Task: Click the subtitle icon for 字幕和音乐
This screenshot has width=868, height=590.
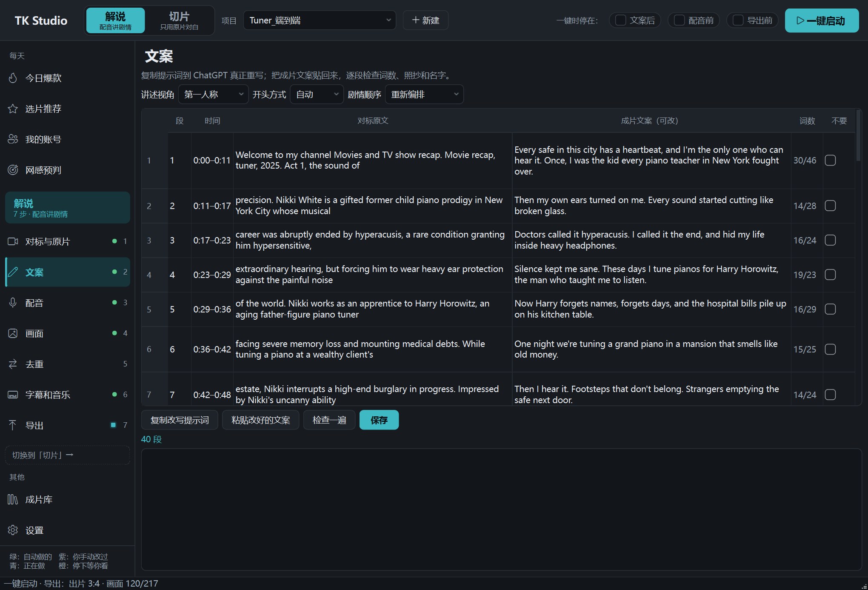Action: (13, 395)
